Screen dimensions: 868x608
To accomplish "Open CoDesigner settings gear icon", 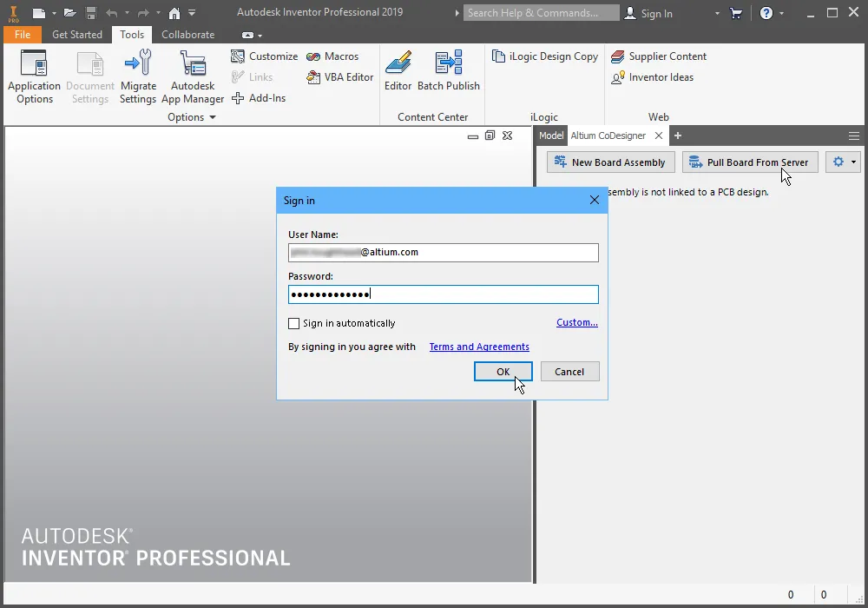I will click(838, 162).
